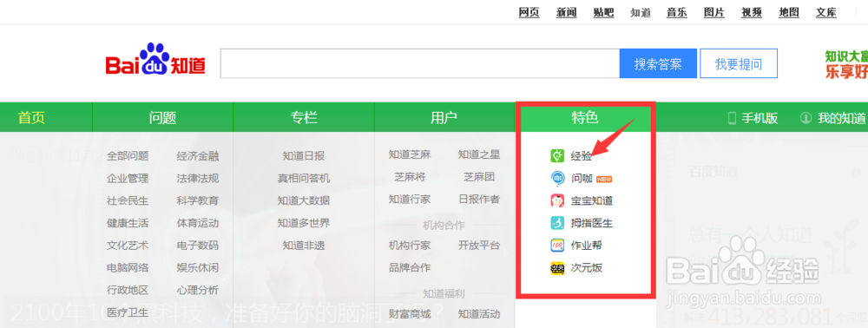Open 品牌合作 link
Image resolution: width=868 pixels, height=328 pixels.
(x=410, y=268)
